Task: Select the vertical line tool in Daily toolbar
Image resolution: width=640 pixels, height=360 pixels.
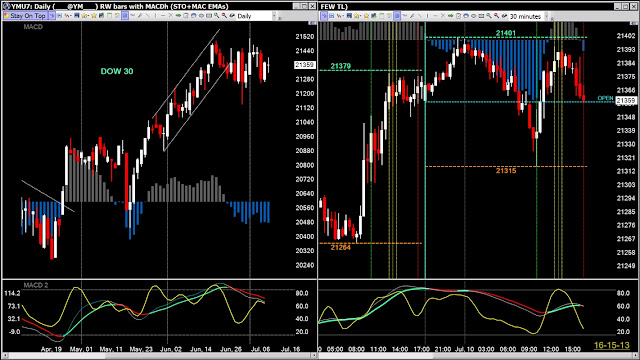Action: tap(156, 16)
